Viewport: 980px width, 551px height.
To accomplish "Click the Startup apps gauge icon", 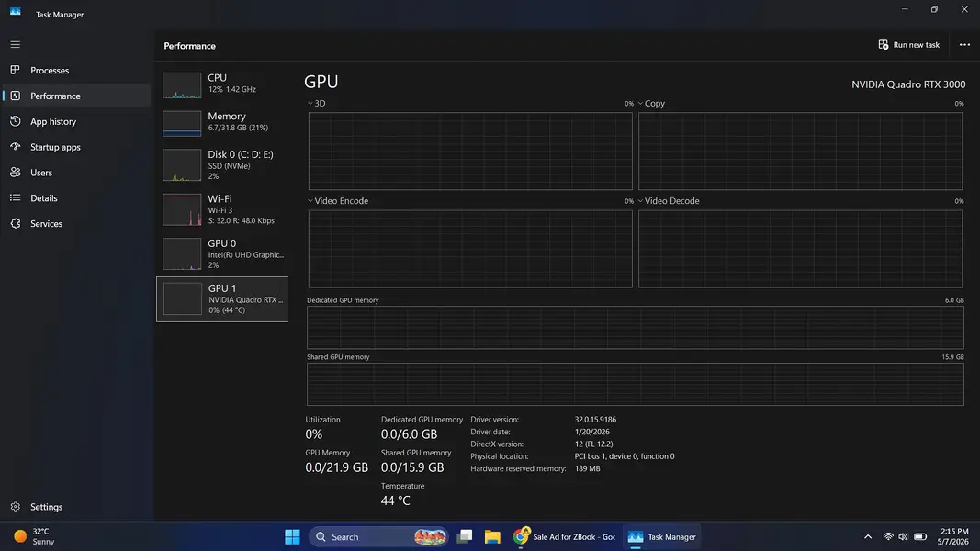I will [x=15, y=147].
